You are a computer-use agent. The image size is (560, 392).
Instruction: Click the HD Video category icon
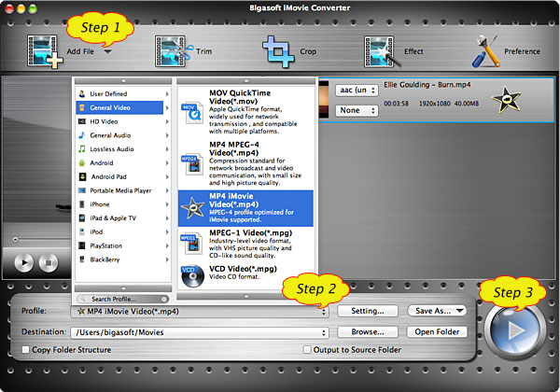(82, 121)
